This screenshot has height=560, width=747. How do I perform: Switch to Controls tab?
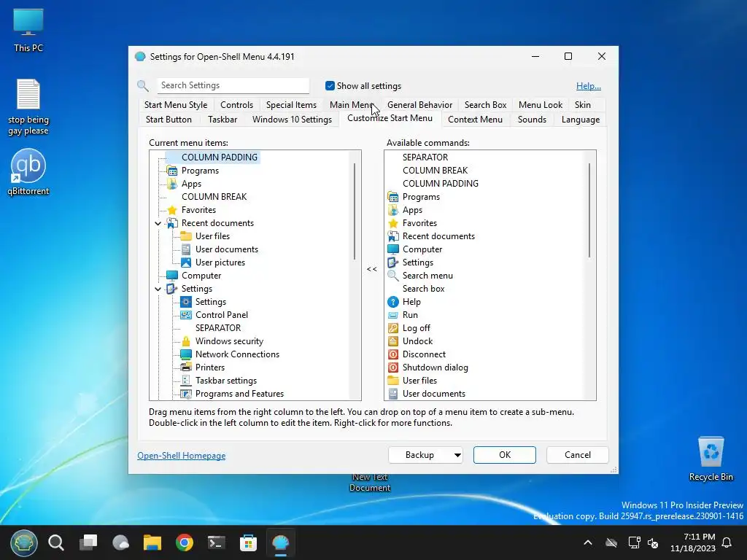[x=237, y=105]
